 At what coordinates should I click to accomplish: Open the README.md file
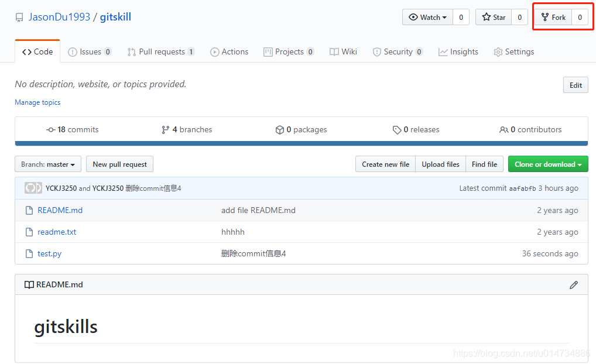coord(60,210)
